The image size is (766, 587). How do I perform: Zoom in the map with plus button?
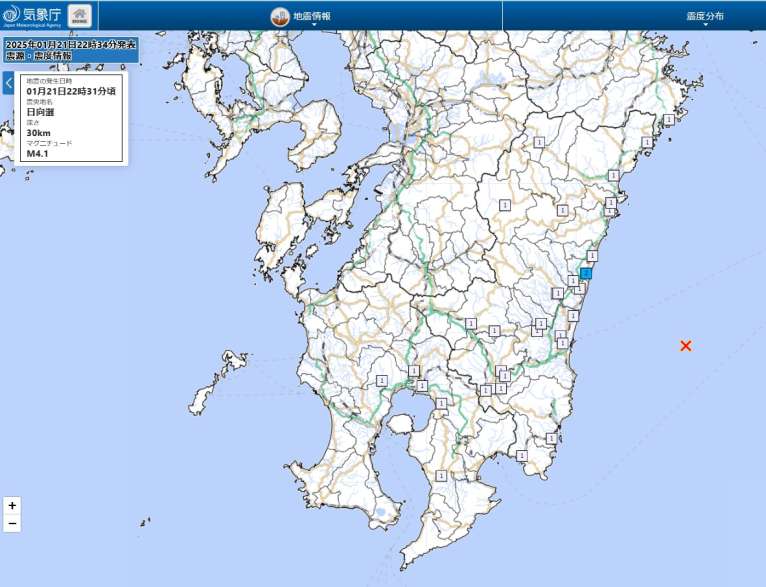(12, 506)
